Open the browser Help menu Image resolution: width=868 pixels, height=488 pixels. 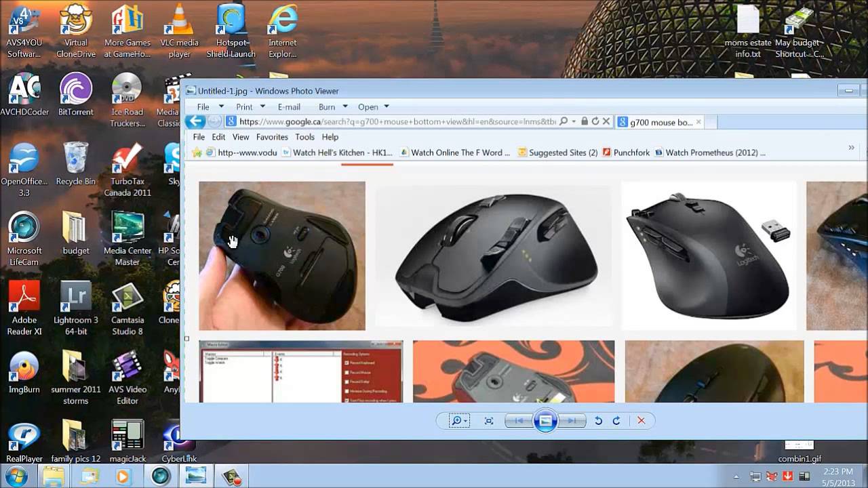click(x=330, y=137)
